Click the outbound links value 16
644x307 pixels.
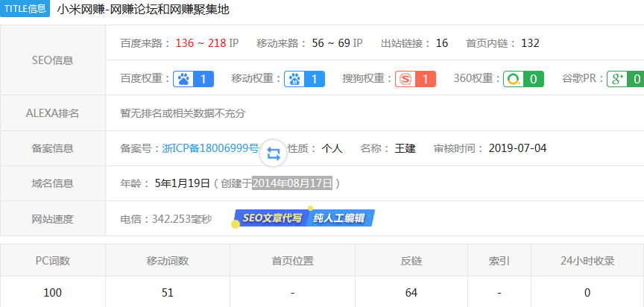(x=442, y=43)
